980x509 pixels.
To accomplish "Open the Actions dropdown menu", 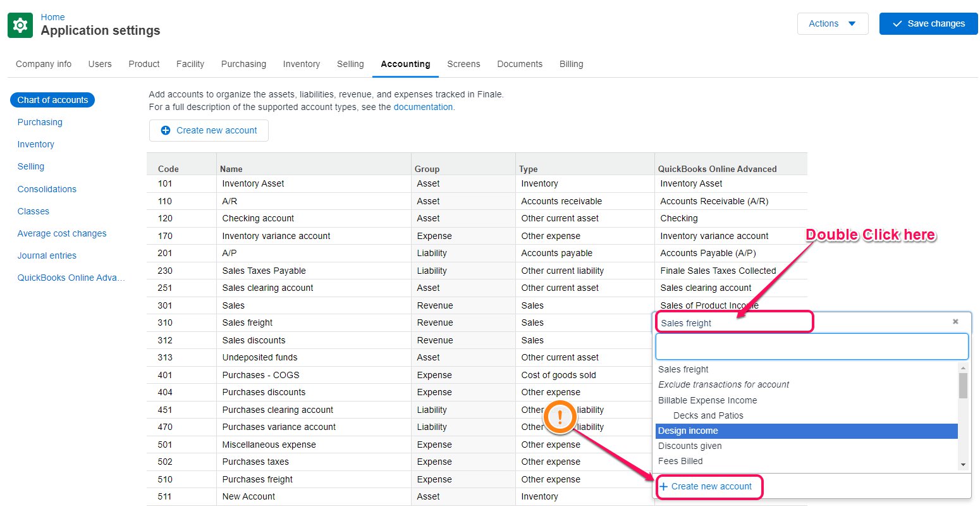I will (x=833, y=23).
